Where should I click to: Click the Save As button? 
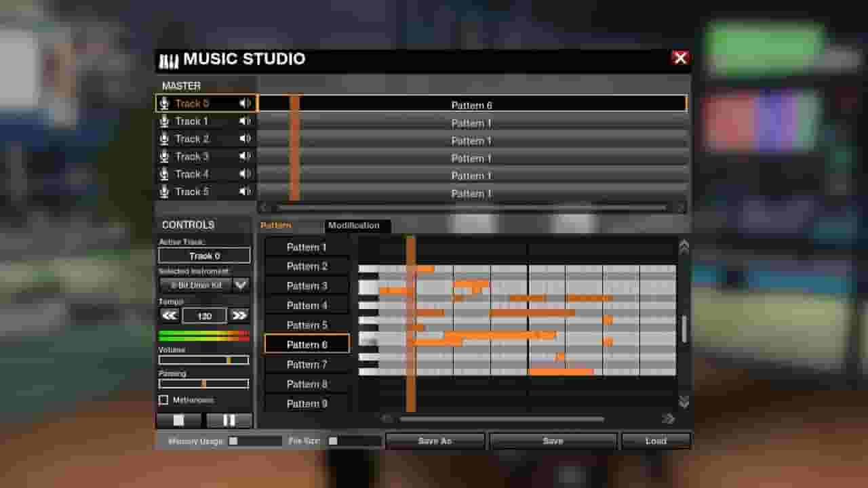tap(435, 441)
